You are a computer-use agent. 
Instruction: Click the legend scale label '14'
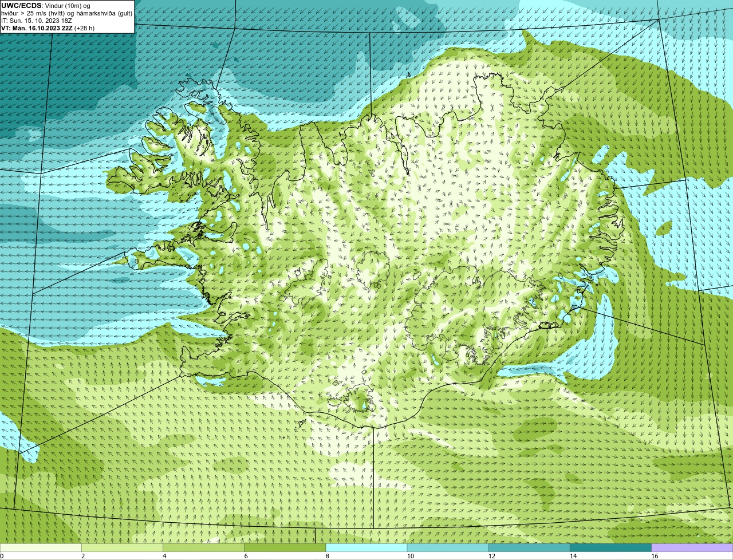573,556
